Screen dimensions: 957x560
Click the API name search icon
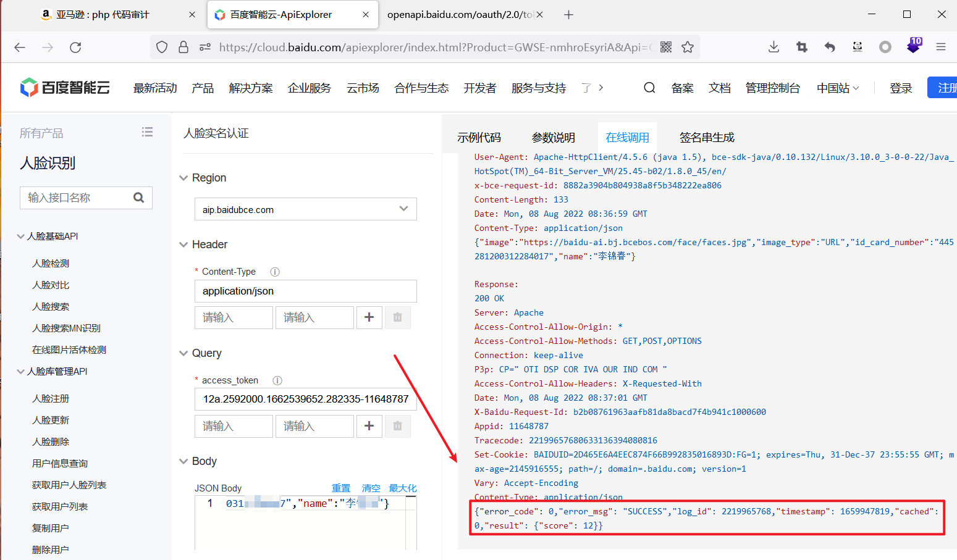(x=139, y=198)
